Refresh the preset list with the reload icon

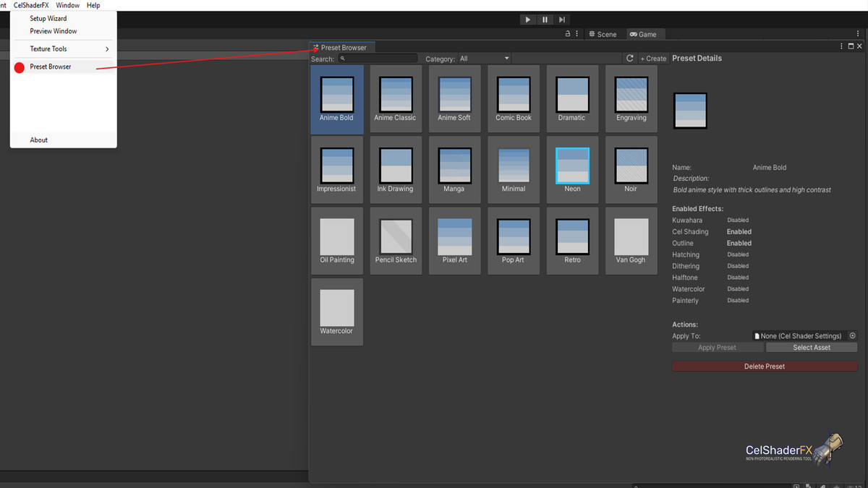click(x=630, y=59)
